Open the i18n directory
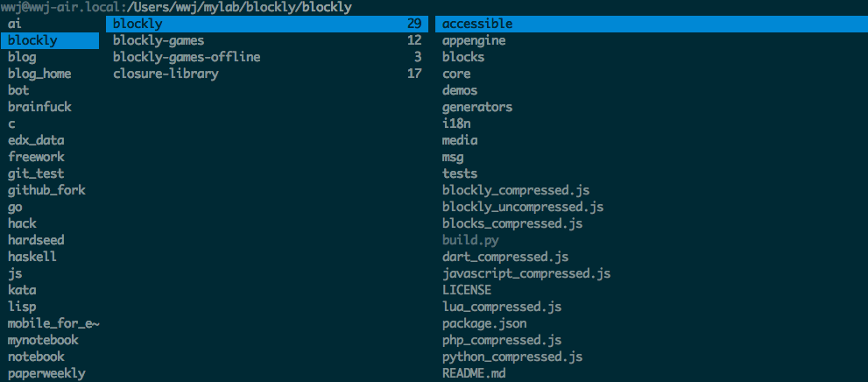The image size is (868, 382). pos(456,124)
